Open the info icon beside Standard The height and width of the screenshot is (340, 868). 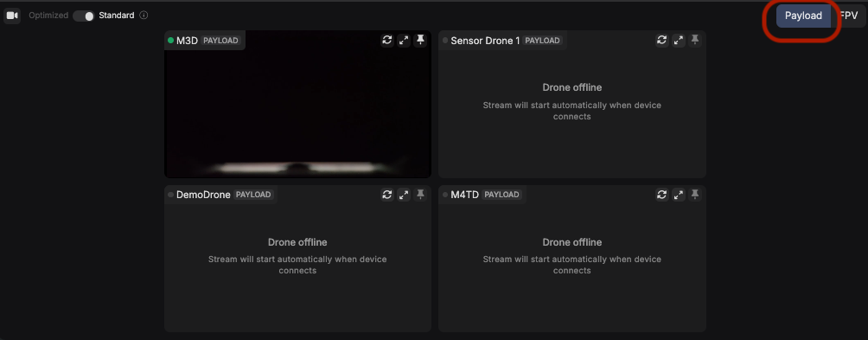144,16
